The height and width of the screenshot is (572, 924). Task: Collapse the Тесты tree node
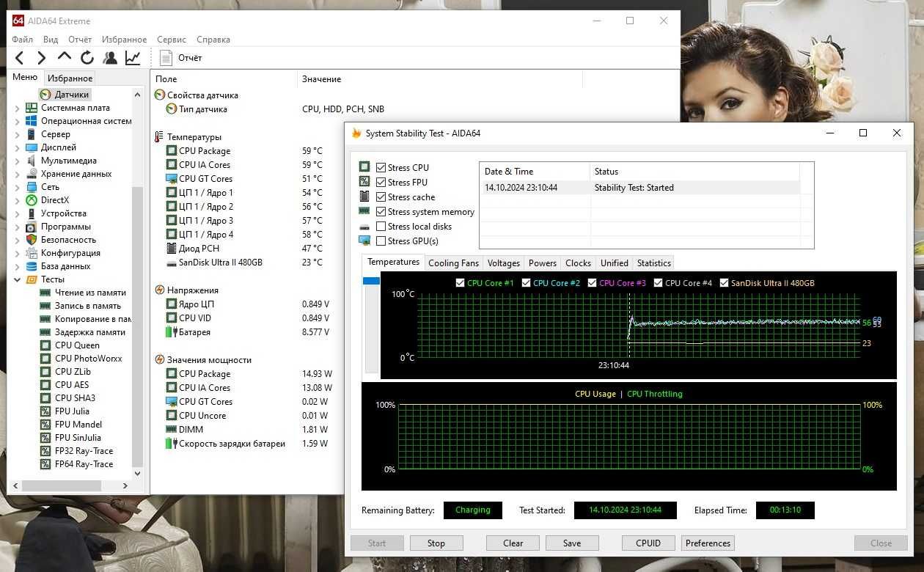18,279
